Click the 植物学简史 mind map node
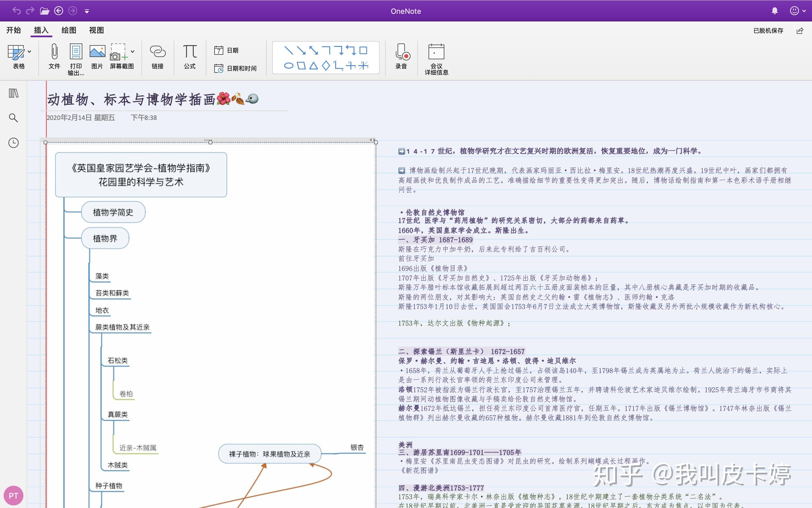 pos(113,212)
